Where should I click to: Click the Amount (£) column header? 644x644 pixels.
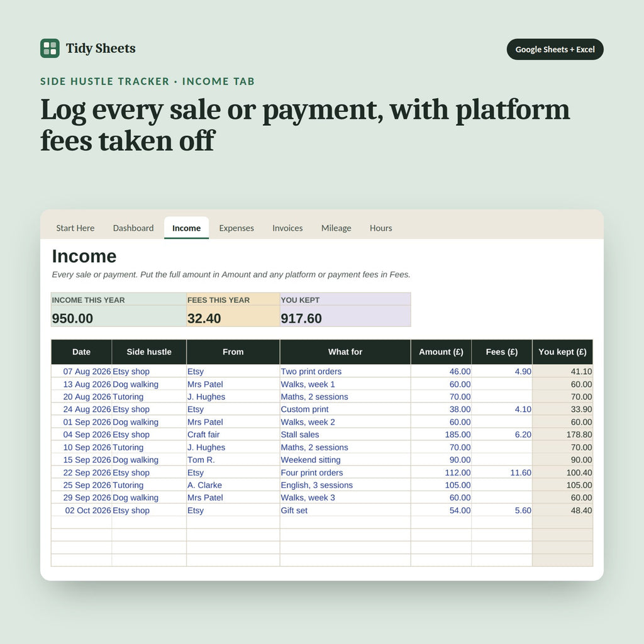coord(441,352)
